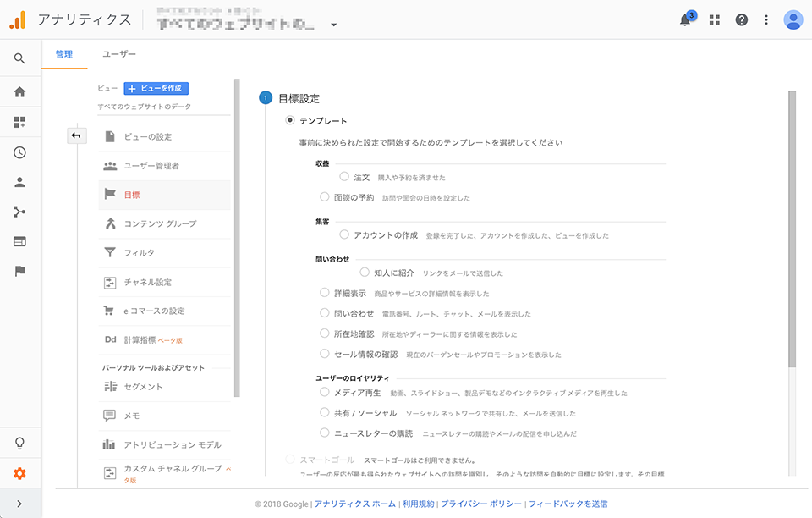812x518 pixels.
Task: Open the フィルタ menu item
Action: pyautogui.click(x=140, y=252)
